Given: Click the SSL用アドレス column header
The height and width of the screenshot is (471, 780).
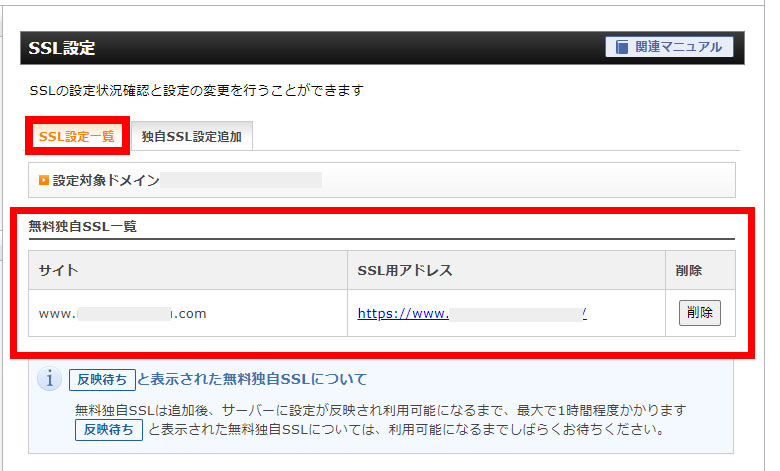Looking at the screenshot, I should [405, 270].
